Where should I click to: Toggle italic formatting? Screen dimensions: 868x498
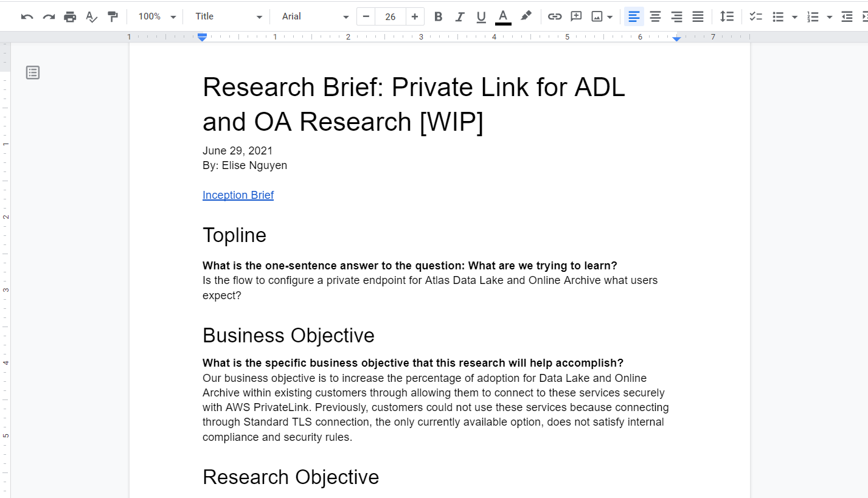(460, 16)
